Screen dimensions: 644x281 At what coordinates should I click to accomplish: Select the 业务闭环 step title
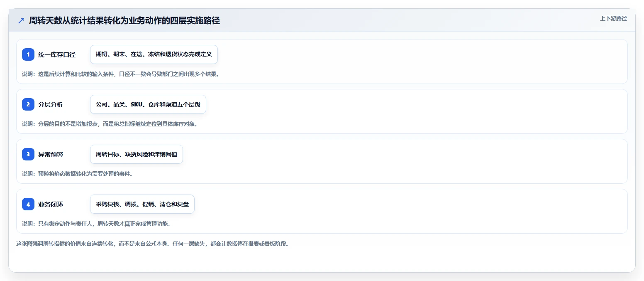pos(51,204)
